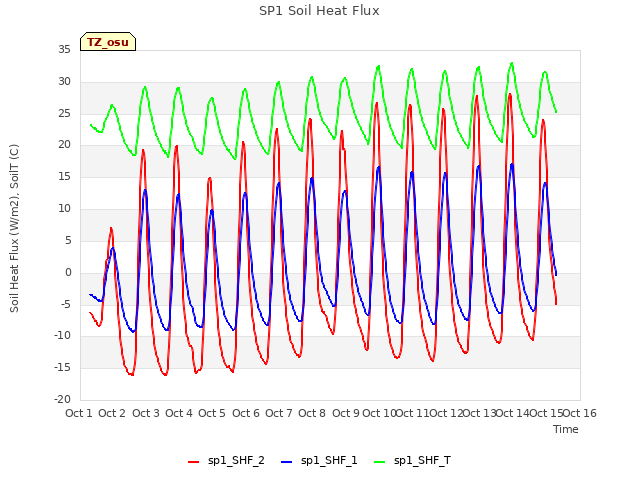Click the green sp1_SHF_T legend swatch
Image resolution: width=640 pixels, height=480 pixels.
pyautogui.click(x=380, y=462)
